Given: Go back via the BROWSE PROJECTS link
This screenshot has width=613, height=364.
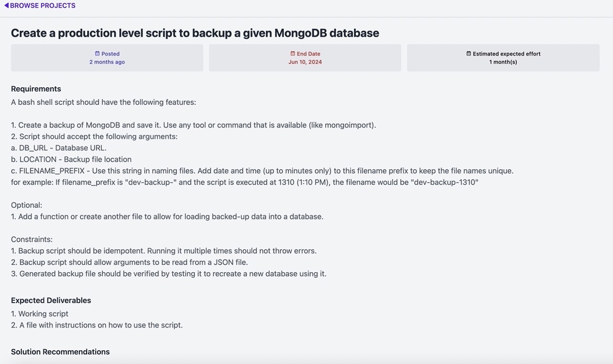Looking at the screenshot, I should (x=40, y=6).
